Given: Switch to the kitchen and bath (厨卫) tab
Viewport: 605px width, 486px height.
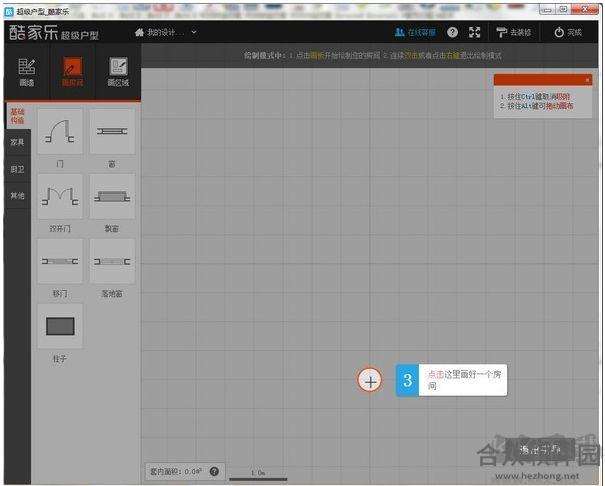Looking at the screenshot, I should coord(17,169).
